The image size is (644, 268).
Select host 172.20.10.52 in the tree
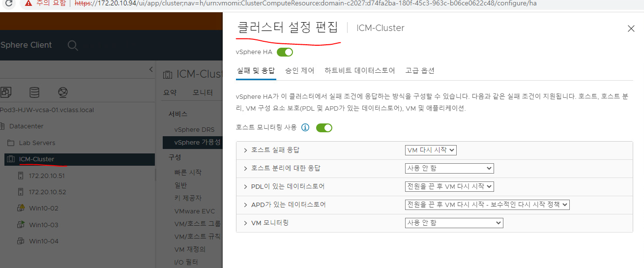pos(47,192)
